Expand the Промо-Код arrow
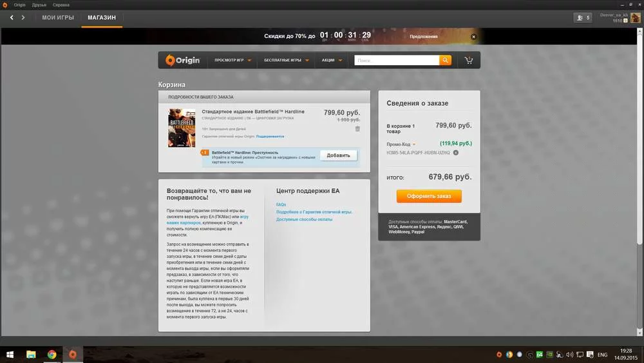Image resolution: width=644 pixels, height=363 pixels. click(414, 144)
